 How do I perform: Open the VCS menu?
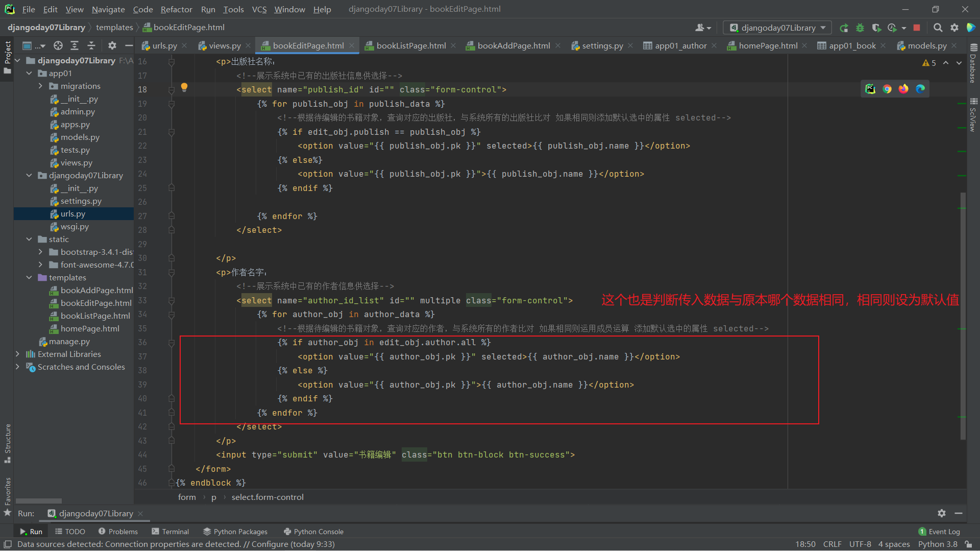259,9
